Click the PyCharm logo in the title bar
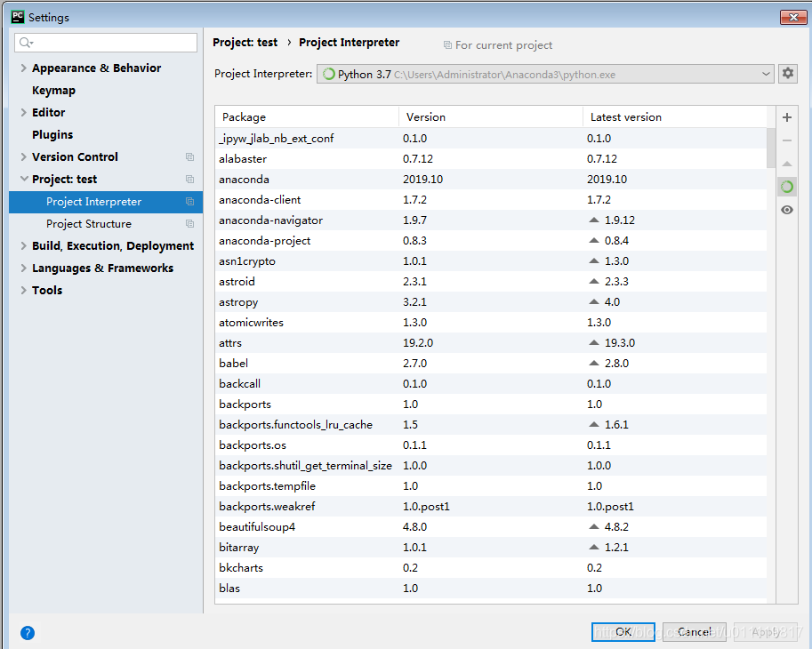The image size is (812, 649). point(18,17)
